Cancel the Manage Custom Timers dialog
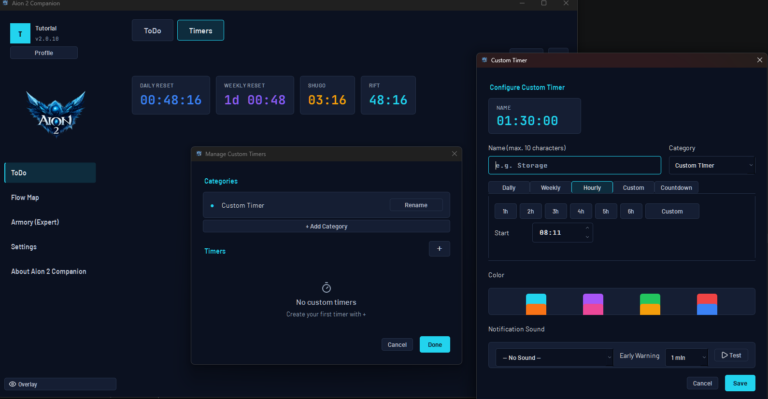Image resolution: width=768 pixels, height=399 pixels. [x=397, y=345]
